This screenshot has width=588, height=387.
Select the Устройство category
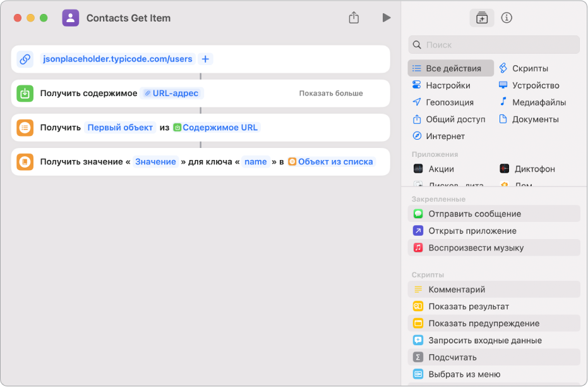[x=529, y=85]
